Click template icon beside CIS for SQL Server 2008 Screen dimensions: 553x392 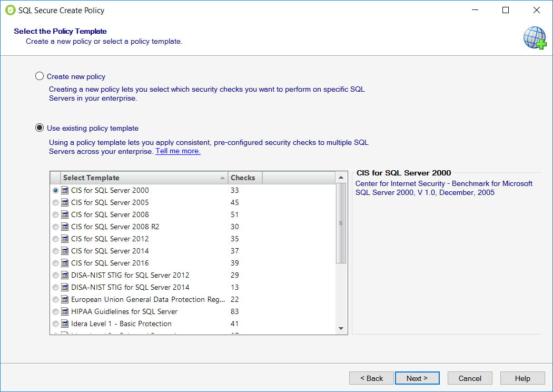[65, 214]
